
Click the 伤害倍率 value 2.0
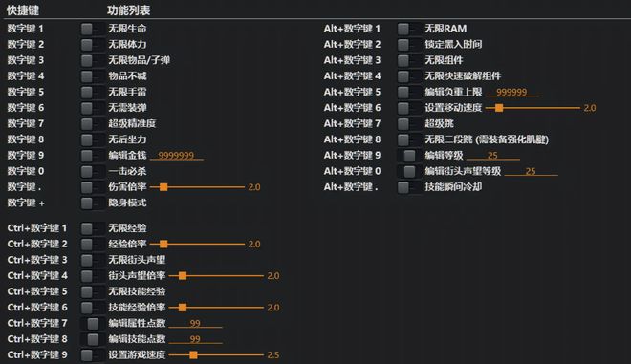coord(254,187)
